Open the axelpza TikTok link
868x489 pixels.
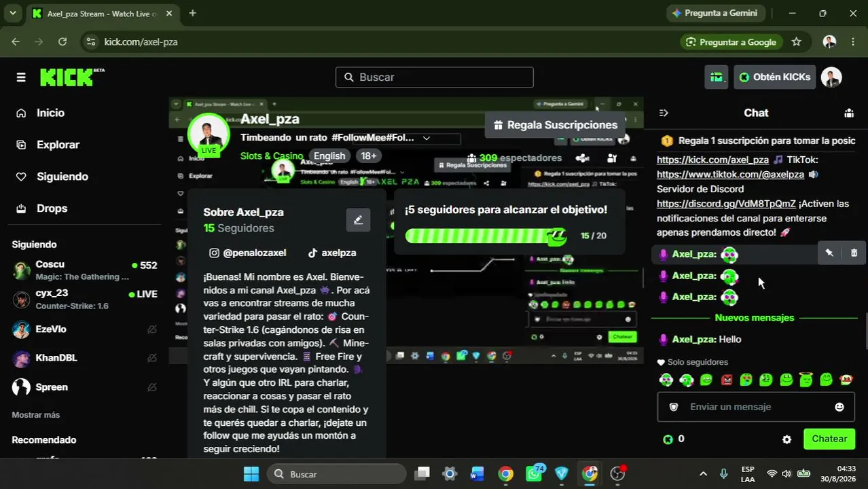[332, 253]
